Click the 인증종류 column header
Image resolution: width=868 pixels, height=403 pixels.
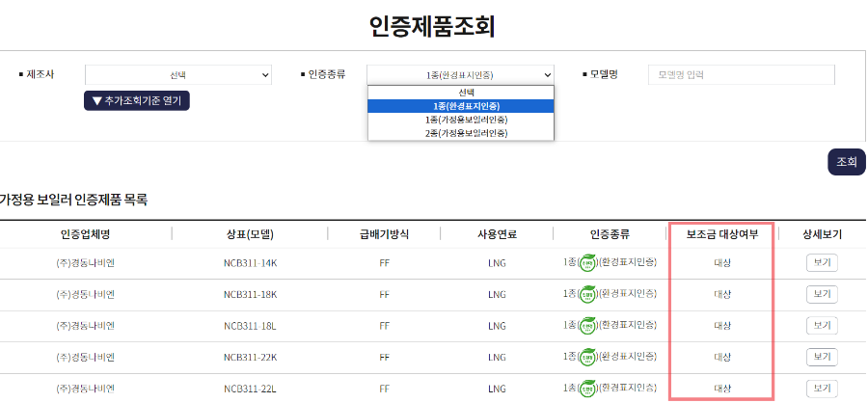[x=610, y=234]
